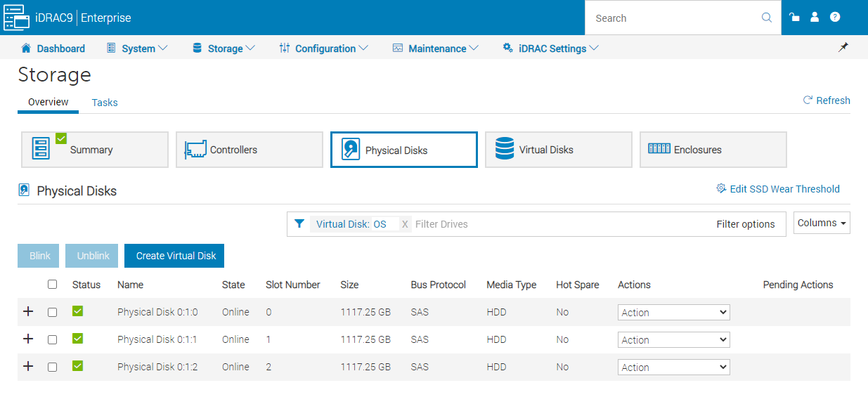The image size is (868, 397).
Task: Open Action dropdown for Physical Disk 0:1:1
Action: tap(674, 339)
